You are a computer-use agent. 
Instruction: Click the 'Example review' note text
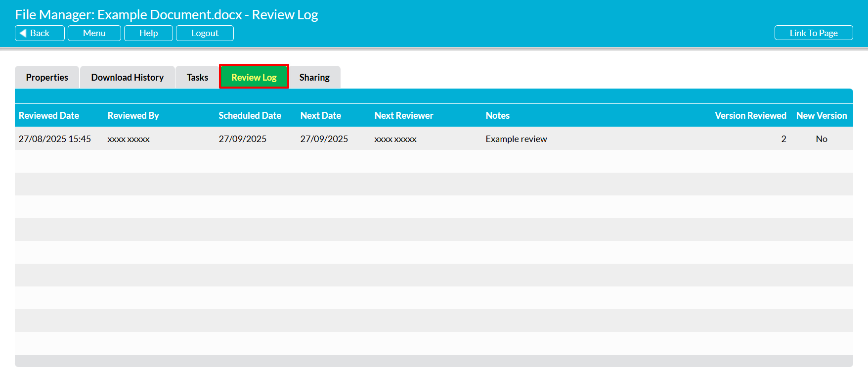click(x=516, y=139)
